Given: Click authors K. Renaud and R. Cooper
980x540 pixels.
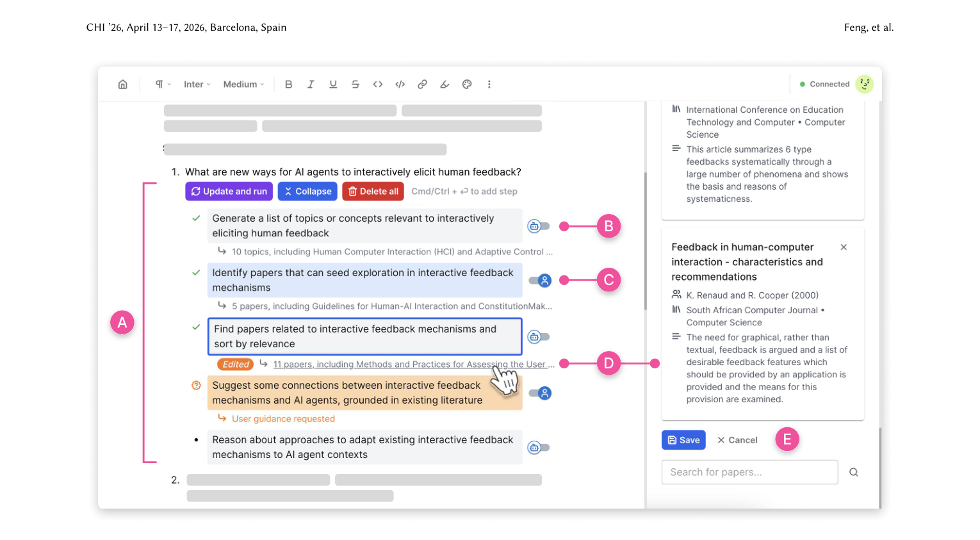Looking at the screenshot, I should (753, 295).
